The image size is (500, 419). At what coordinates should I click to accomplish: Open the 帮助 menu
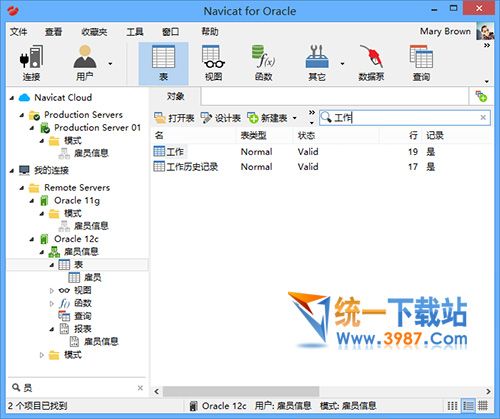pyautogui.click(x=210, y=32)
